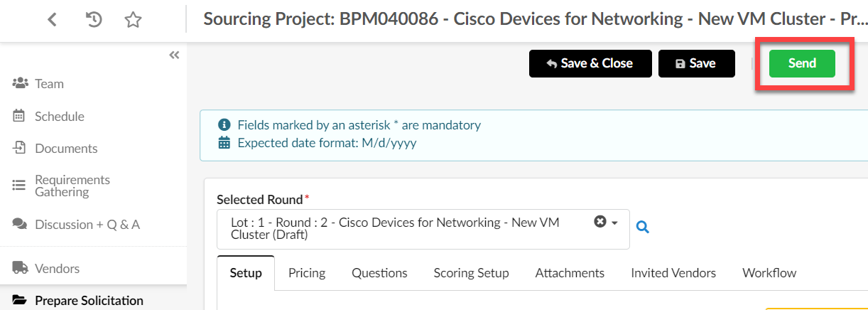The image size is (868, 310).
Task: Open the Selected Round combo box
Action: pyautogui.click(x=423, y=229)
